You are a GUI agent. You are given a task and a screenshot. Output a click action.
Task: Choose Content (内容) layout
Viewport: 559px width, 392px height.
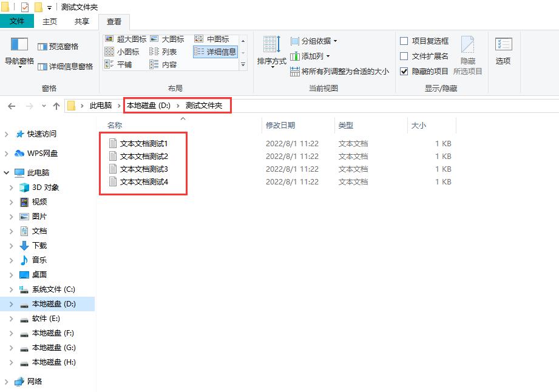coord(163,64)
